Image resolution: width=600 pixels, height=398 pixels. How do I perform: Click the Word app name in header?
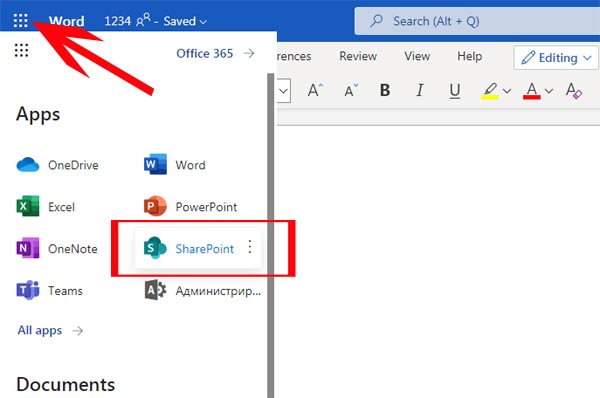67,21
